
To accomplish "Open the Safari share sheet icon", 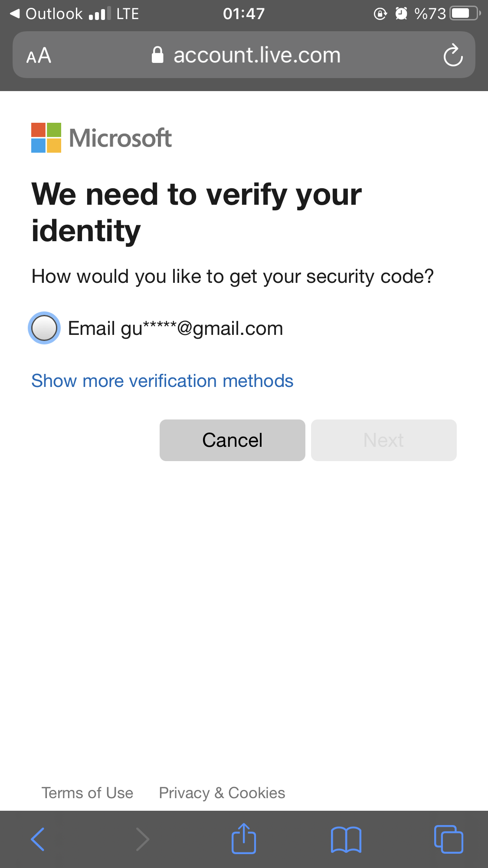I will click(244, 838).
